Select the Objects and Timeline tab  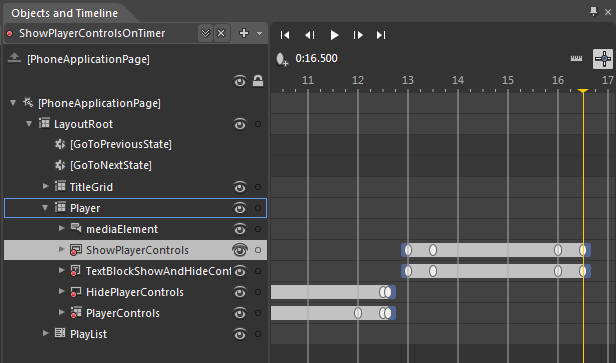(x=64, y=13)
